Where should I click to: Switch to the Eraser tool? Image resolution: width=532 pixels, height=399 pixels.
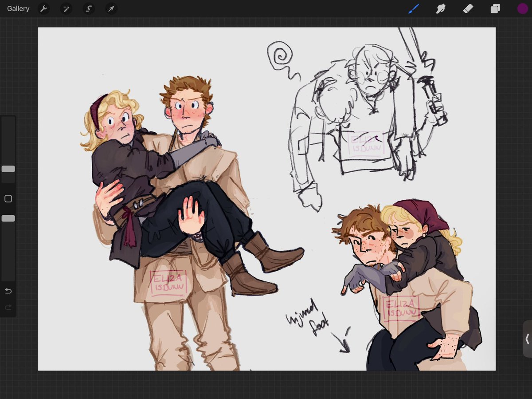tap(468, 8)
